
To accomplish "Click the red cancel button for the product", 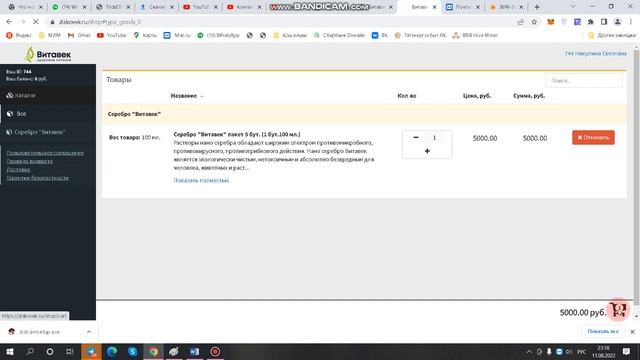I will (593, 138).
